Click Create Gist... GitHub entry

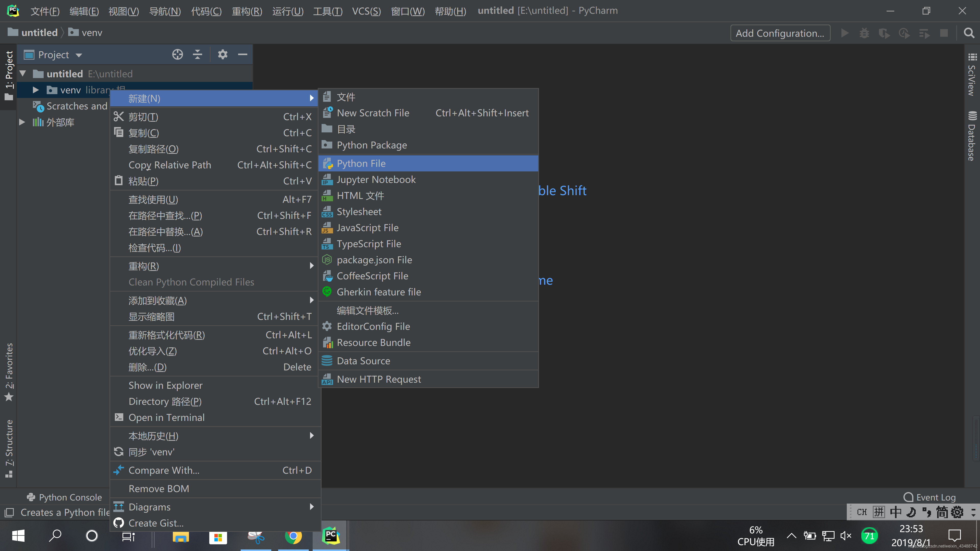215,523
